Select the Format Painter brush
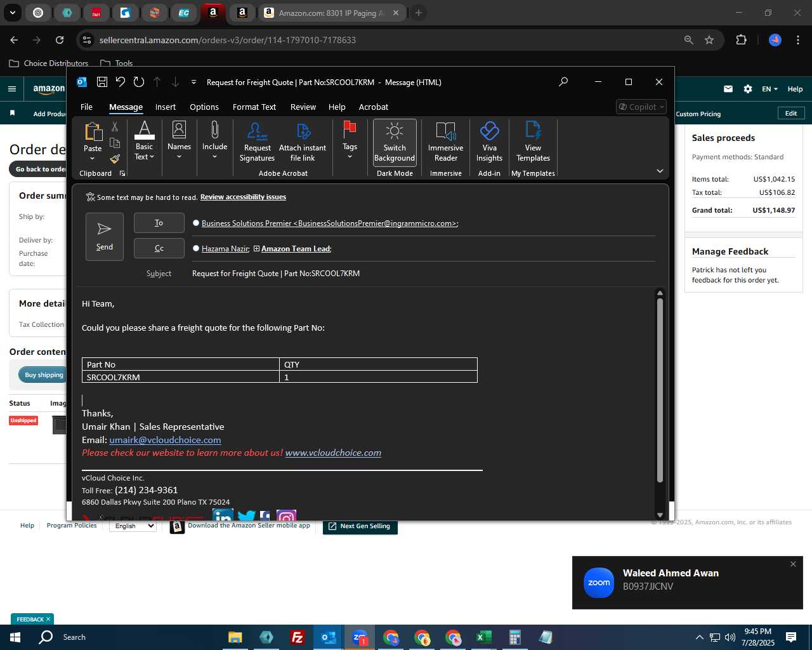The width and height of the screenshot is (812, 650). (x=115, y=159)
